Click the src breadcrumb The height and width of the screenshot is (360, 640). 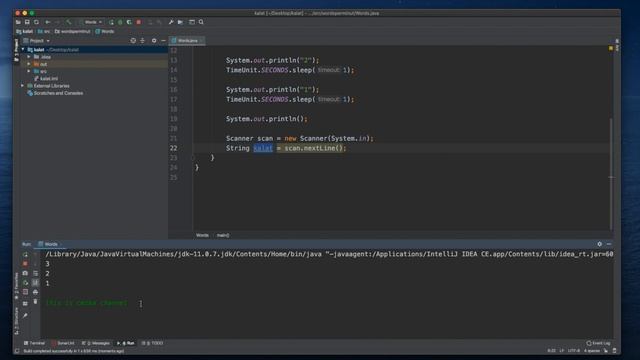coord(44,31)
